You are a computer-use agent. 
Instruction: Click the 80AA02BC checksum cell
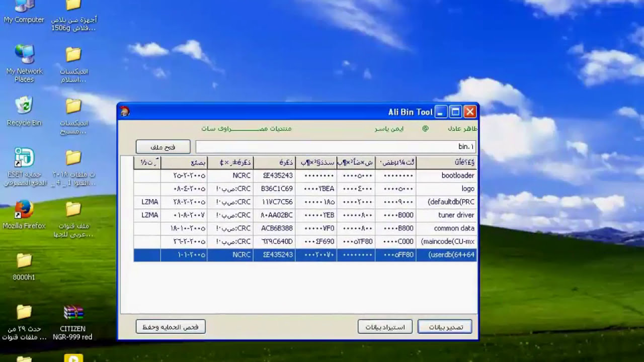coord(275,215)
